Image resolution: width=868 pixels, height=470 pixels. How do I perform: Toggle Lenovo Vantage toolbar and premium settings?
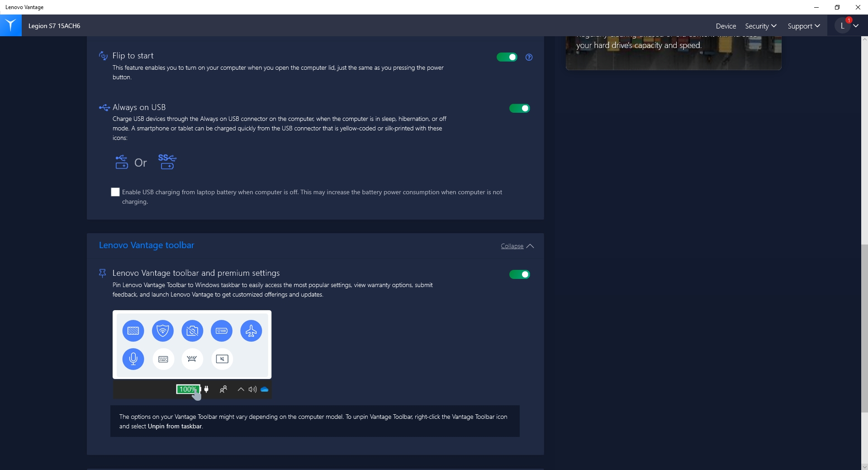point(519,274)
